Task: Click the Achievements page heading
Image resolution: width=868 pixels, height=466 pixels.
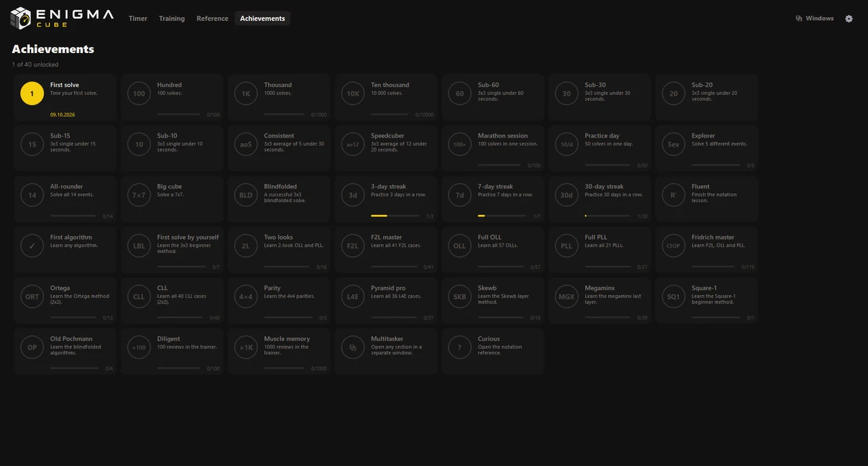Action: [x=53, y=49]
